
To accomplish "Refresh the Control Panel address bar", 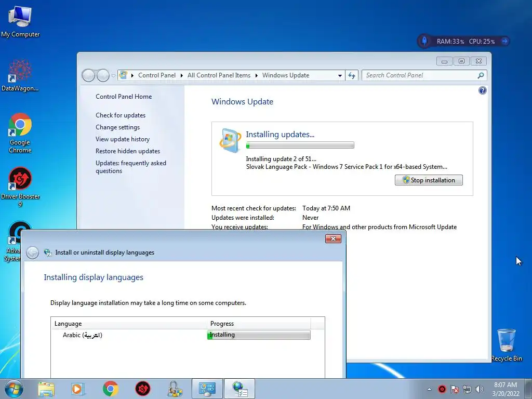I will pos(352,75).
